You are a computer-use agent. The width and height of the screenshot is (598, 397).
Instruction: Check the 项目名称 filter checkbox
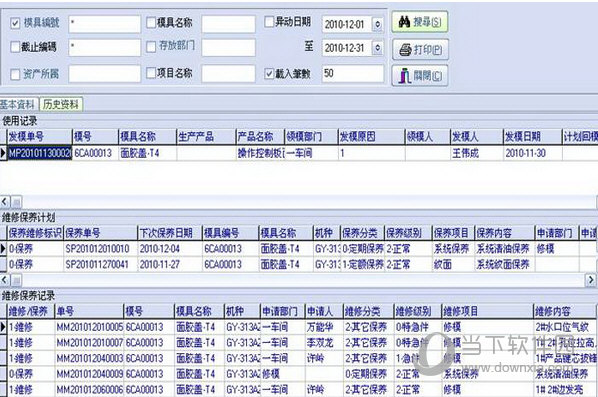[x=151, y=73]
